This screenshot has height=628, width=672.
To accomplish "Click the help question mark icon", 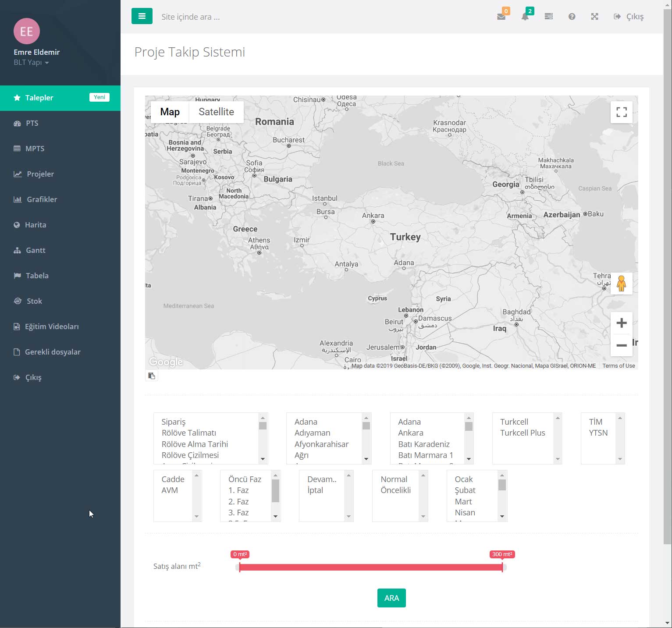I will 572,17.
